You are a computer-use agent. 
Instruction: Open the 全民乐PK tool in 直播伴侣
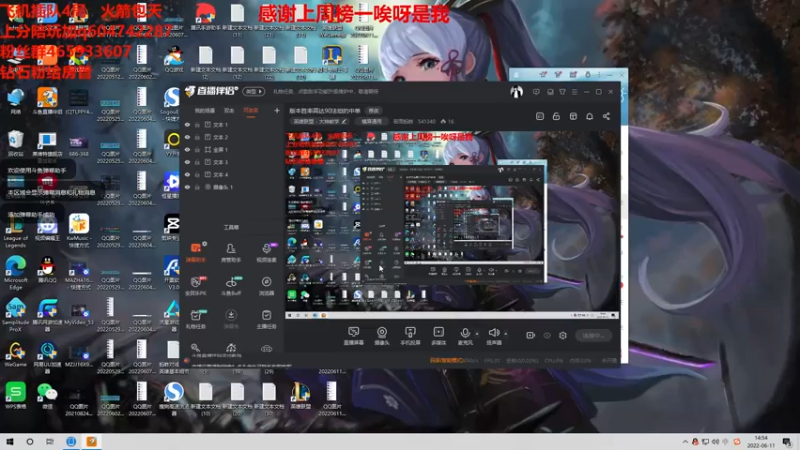[195, 286]
